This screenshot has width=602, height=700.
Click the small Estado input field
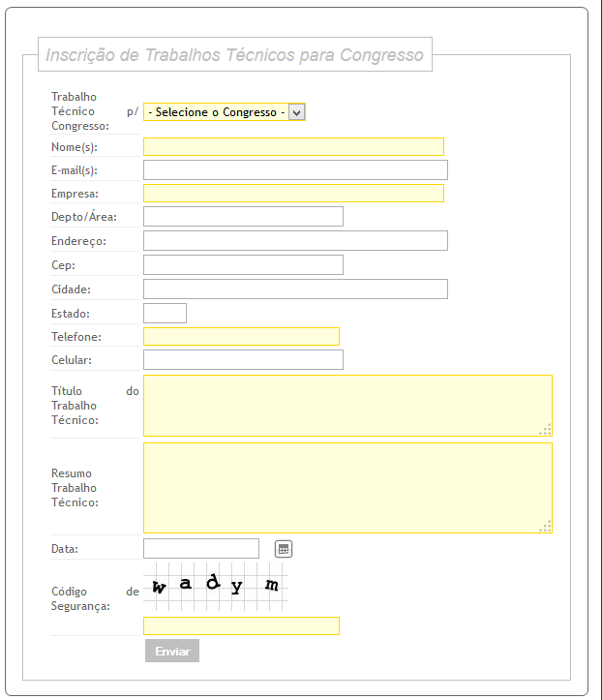(x=165, y=313)
